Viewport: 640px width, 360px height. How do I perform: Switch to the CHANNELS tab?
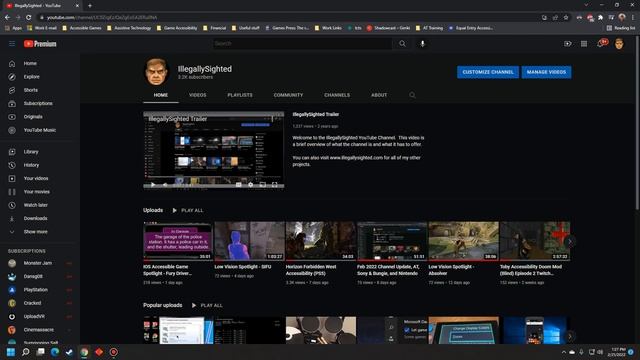(x=337, y=95)
